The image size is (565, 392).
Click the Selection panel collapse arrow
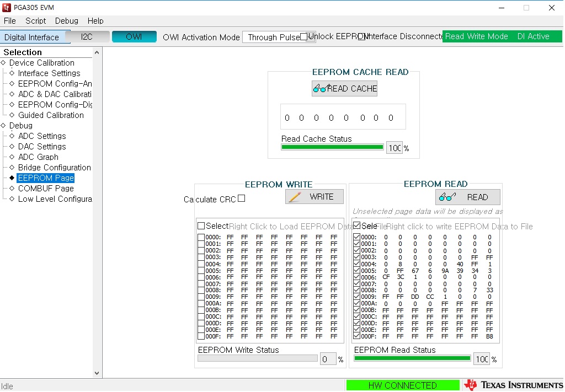coord(97,52)
